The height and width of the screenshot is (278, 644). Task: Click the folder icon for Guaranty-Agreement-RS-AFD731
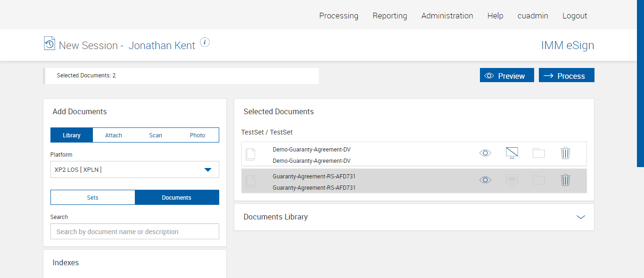coord(538,180)
